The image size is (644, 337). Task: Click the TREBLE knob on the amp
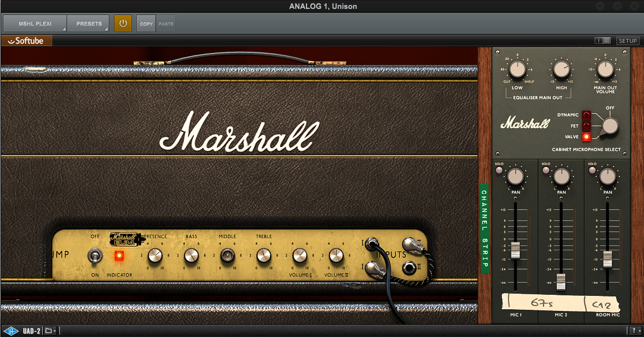(264, 255)
